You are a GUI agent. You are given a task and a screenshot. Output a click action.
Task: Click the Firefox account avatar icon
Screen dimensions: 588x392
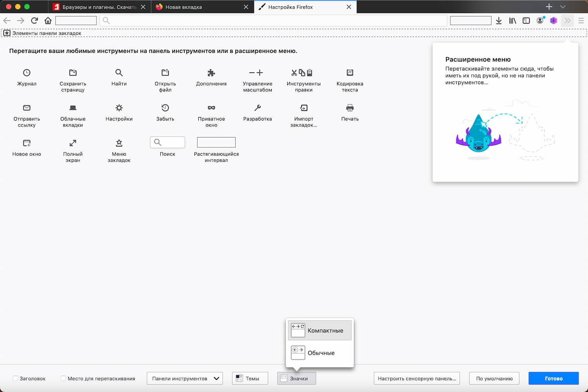540,20
